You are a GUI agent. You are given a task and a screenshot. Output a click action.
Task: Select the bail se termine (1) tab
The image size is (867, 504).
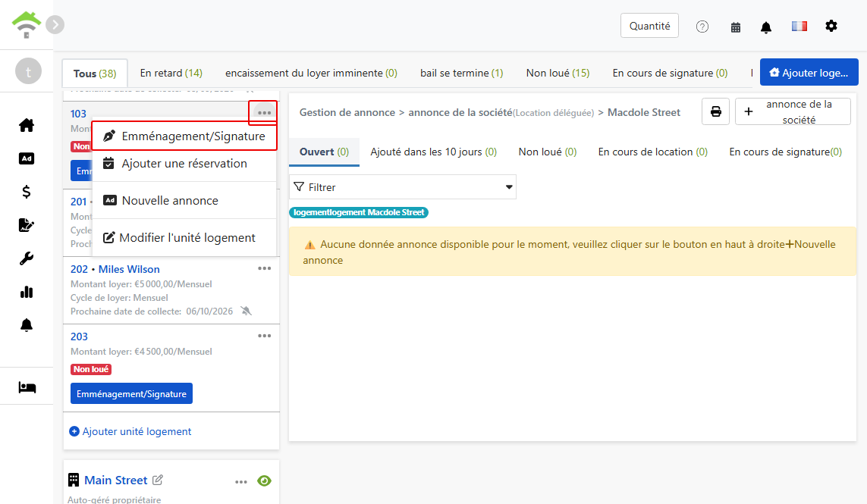[x=462, y=73]
